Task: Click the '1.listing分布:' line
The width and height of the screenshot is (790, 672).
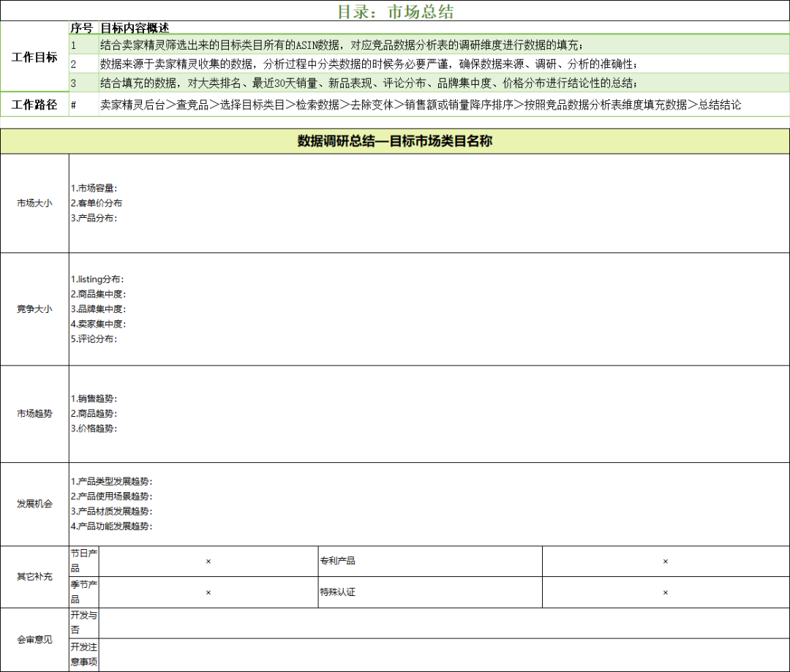Action: pyautogui.click(x=97, y=279)
